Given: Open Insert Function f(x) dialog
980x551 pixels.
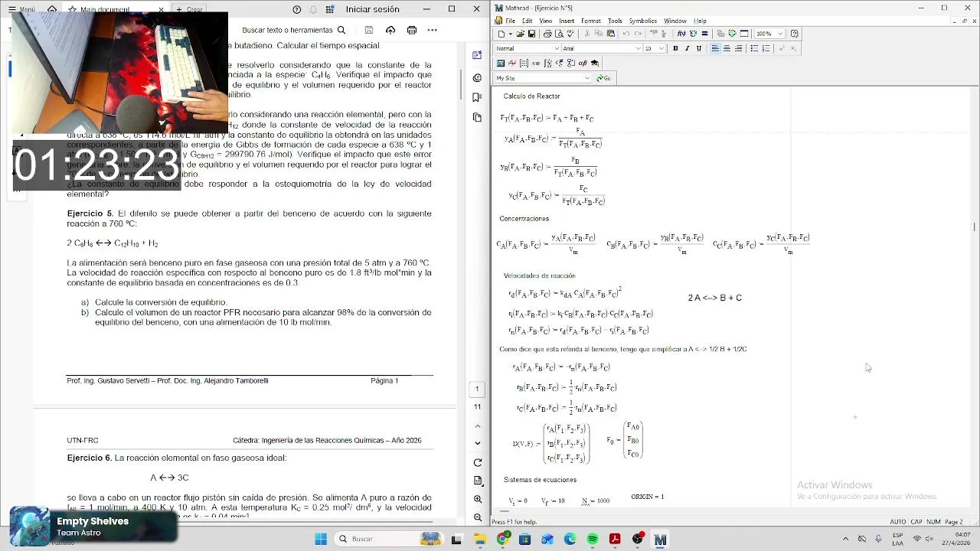Looking at the screenshot, I should [x=681, y=34].
